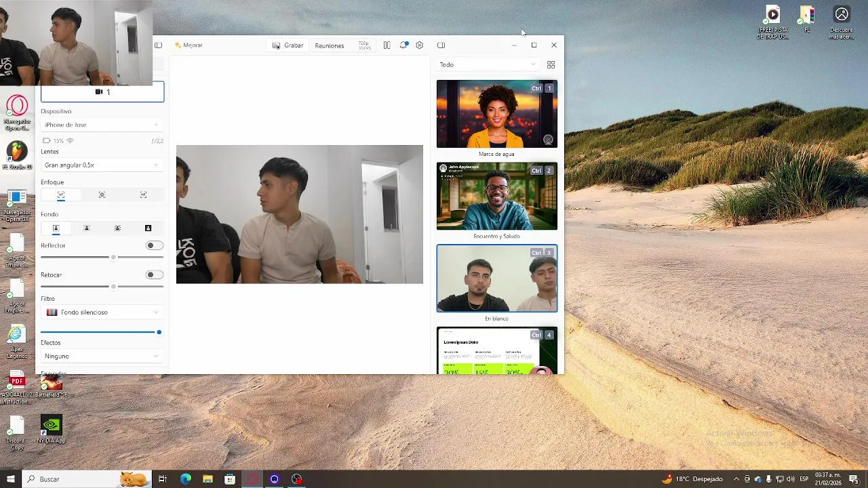Open Microsoft Edge from the taskbar
This screenshot has height=488, width=868.
186,479
